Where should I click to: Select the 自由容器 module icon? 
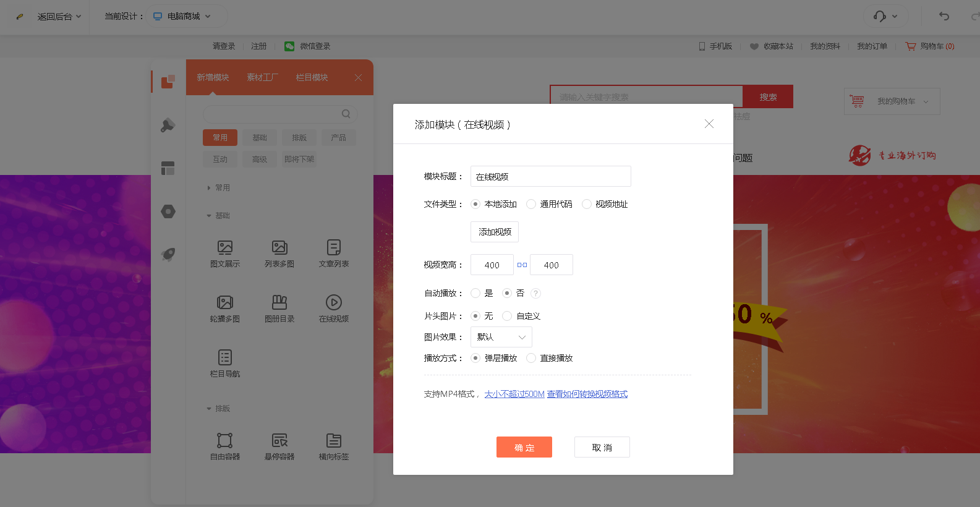[225, 440]
